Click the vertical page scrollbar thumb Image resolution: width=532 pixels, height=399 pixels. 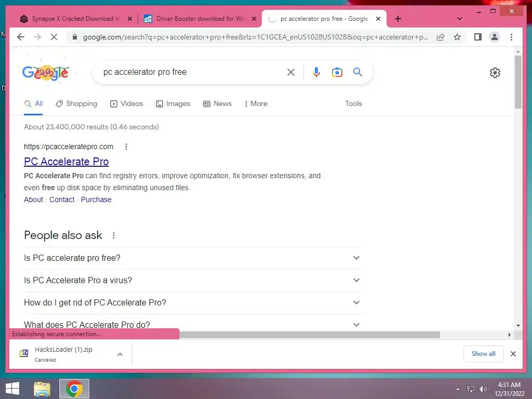518,82
